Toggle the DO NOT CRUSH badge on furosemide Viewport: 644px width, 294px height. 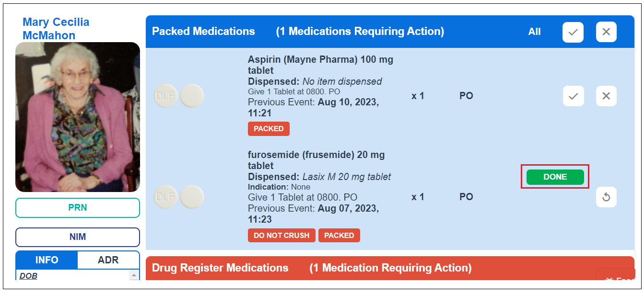281,235
